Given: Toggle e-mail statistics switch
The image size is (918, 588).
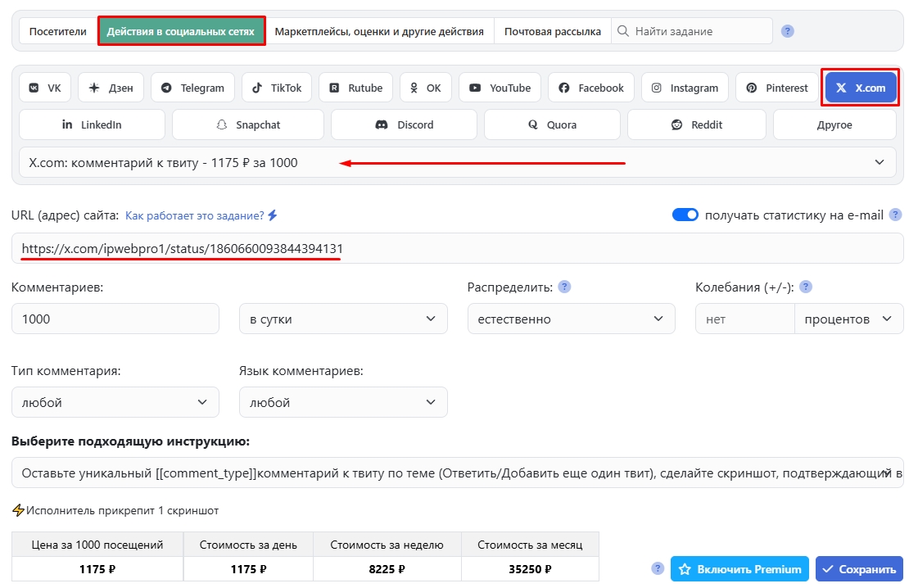Looking at the screenshot, I should (x=685, y=215).
